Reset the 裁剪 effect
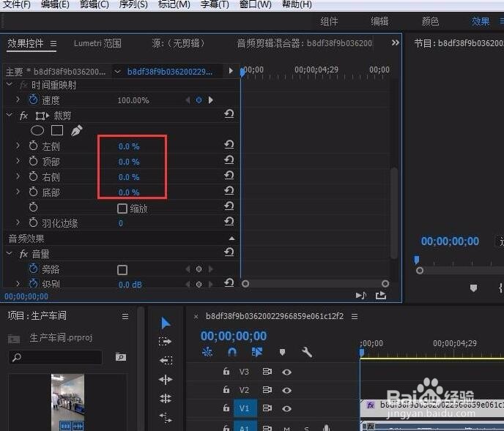 pyautogui.click(x=229, y=114)
